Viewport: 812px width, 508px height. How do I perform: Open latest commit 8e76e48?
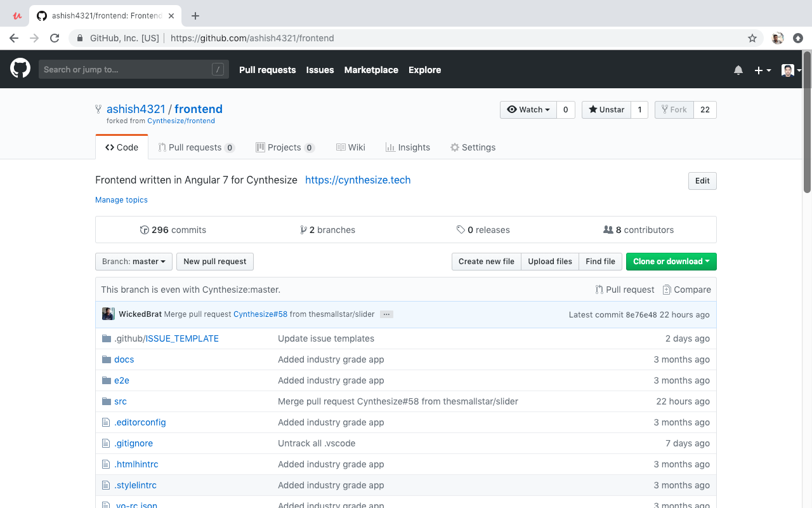click(641, 315)
